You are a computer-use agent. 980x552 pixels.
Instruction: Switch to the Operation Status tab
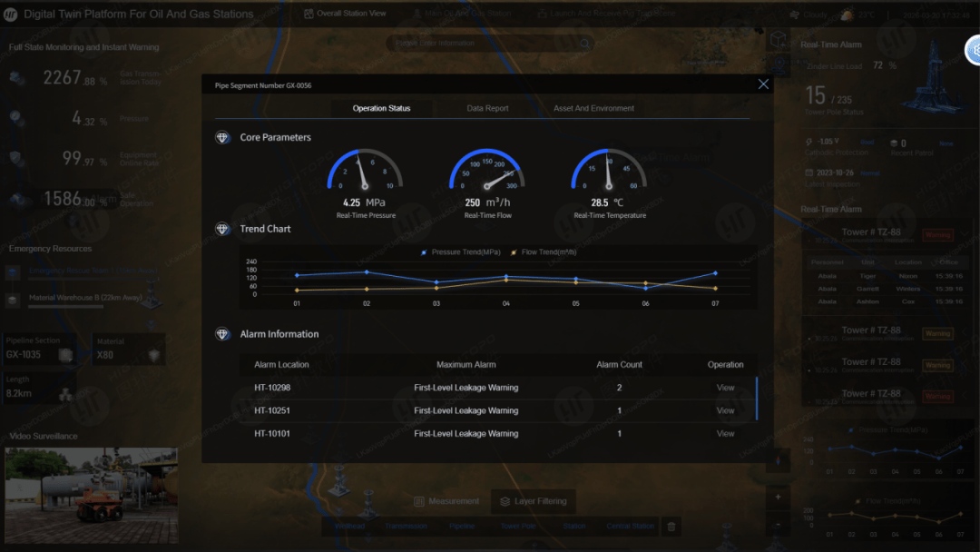[x=381, y=108]
